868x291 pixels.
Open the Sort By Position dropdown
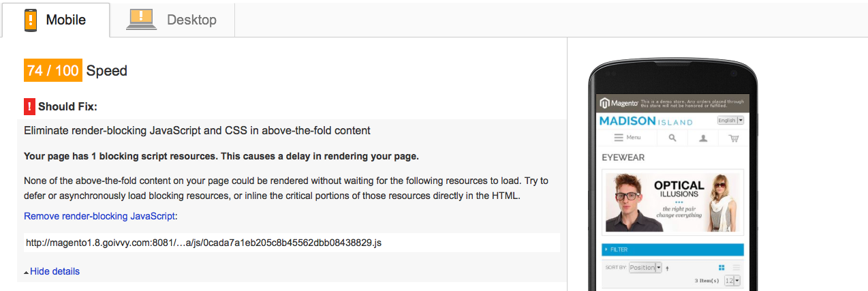coord(645,267)
